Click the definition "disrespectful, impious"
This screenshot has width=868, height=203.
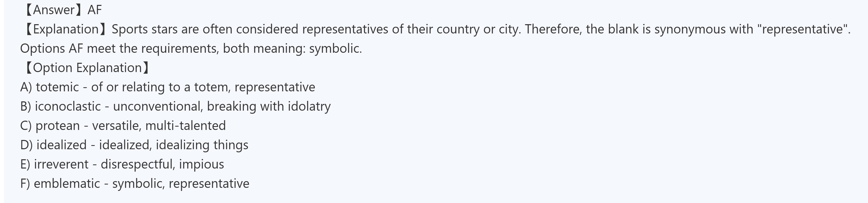162,164
